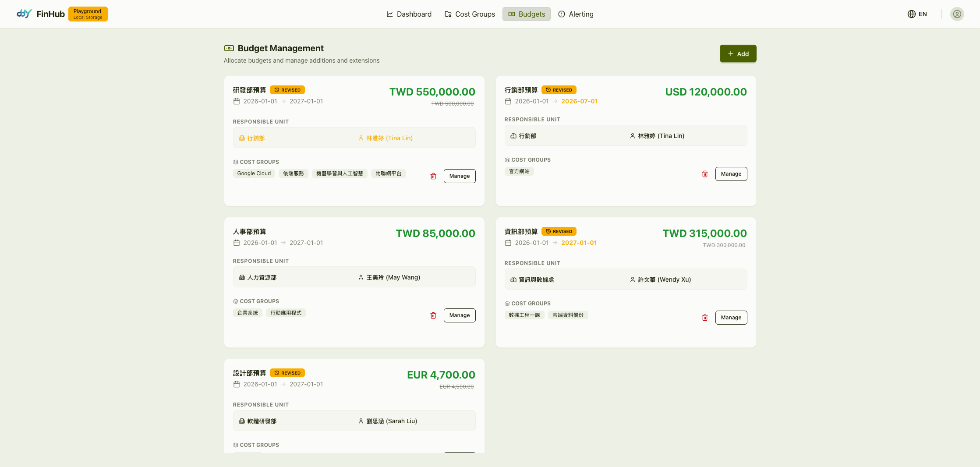Viewport: 980px width, 467px height.
Task: Delete the 研發部預算 budget via trash icon
Action: 433,176
